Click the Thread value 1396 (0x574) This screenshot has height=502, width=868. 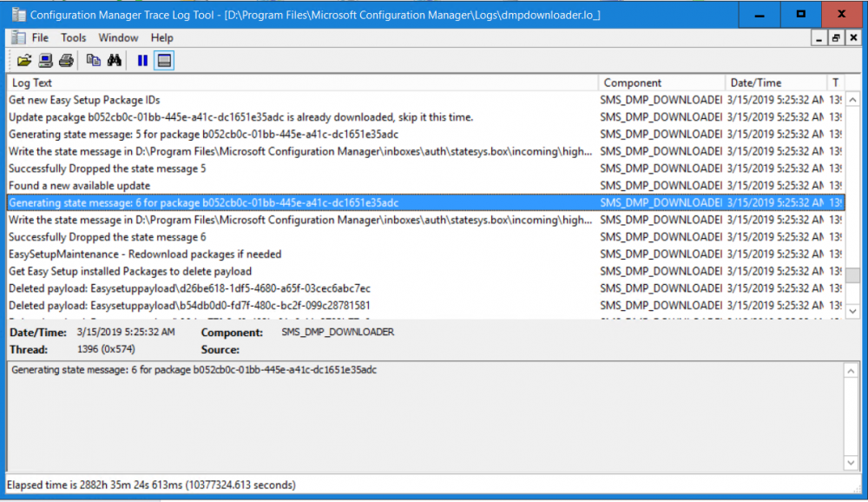(106, 349)
